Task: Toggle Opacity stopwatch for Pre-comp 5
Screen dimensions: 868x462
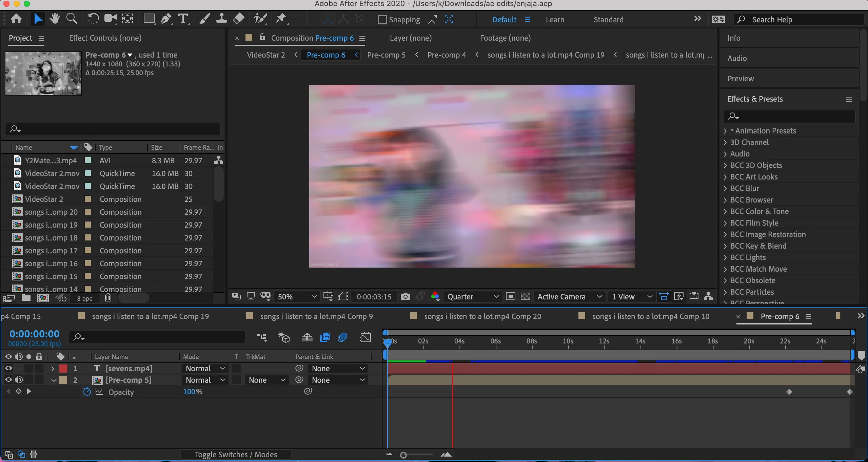Action: click(87, 392)
